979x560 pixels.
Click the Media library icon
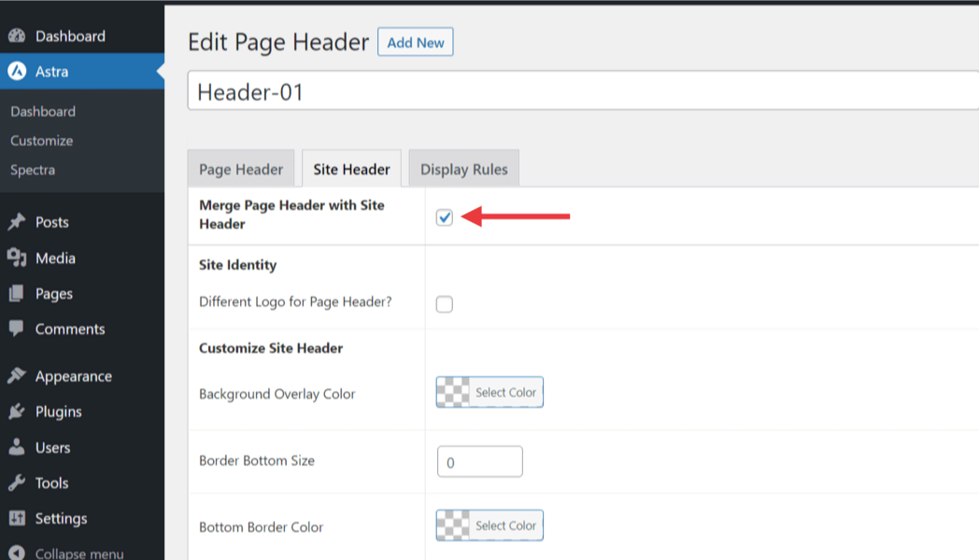[17, 258]
